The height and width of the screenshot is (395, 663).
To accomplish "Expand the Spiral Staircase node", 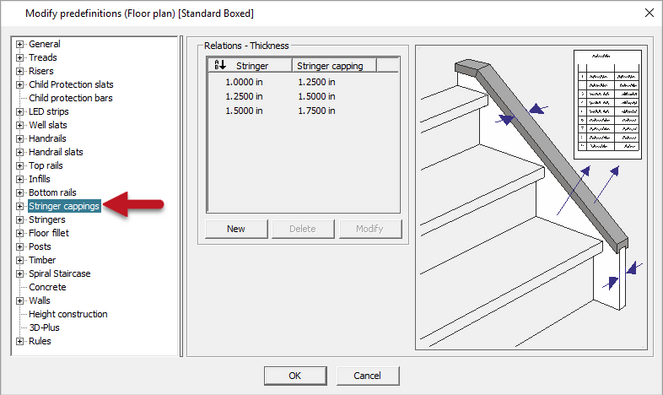I will pos(19,274).
